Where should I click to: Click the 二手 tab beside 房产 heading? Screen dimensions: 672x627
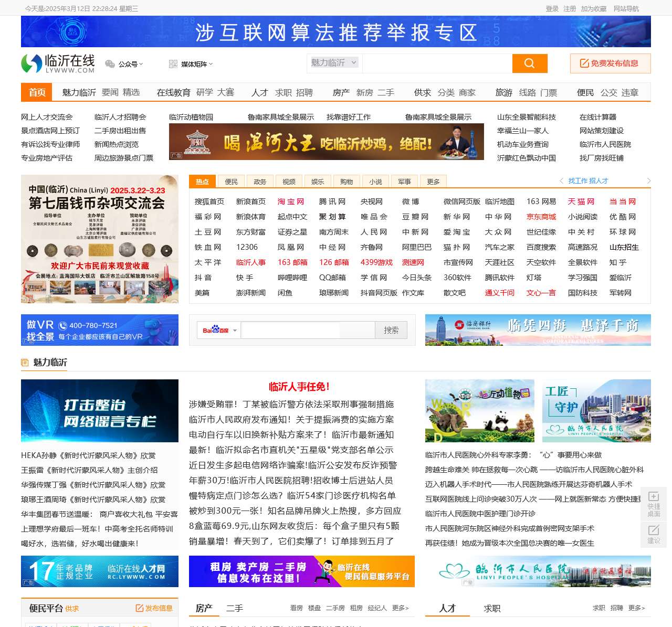235,608
